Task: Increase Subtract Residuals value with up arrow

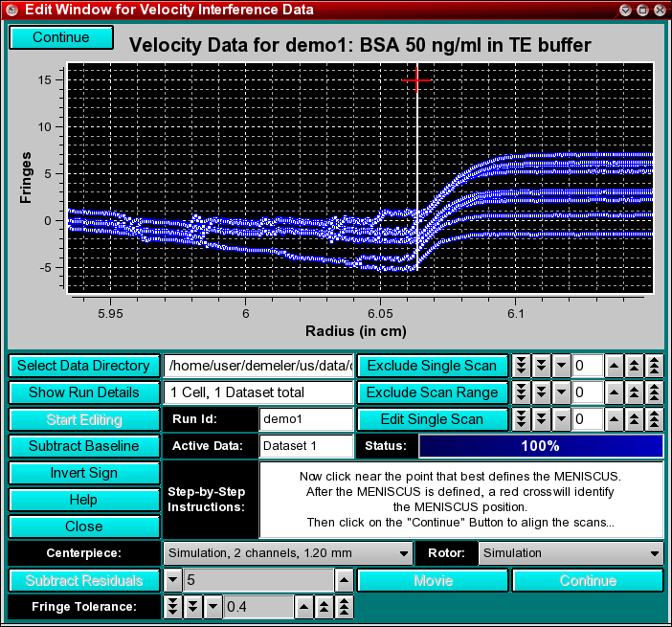Action: [344, 580]
